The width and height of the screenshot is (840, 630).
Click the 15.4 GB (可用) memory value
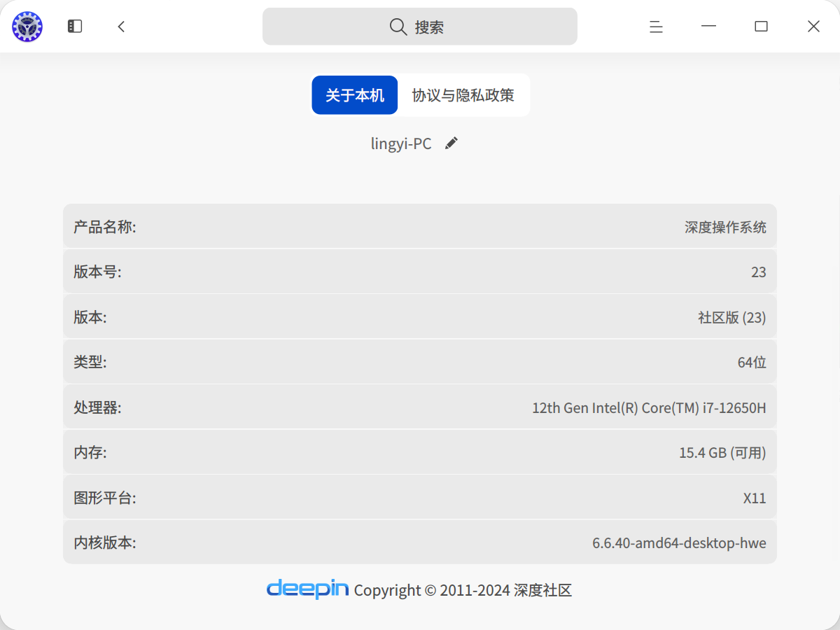point(723,452)
